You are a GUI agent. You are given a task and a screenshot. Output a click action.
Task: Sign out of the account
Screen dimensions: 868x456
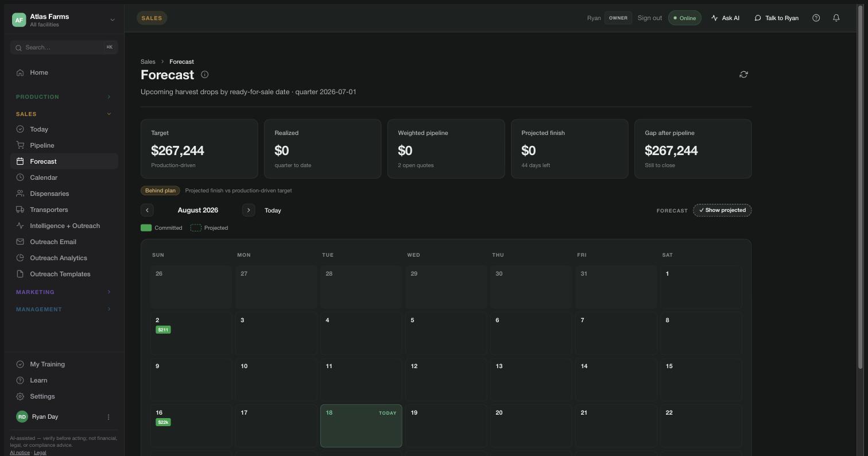click(650, 18)
